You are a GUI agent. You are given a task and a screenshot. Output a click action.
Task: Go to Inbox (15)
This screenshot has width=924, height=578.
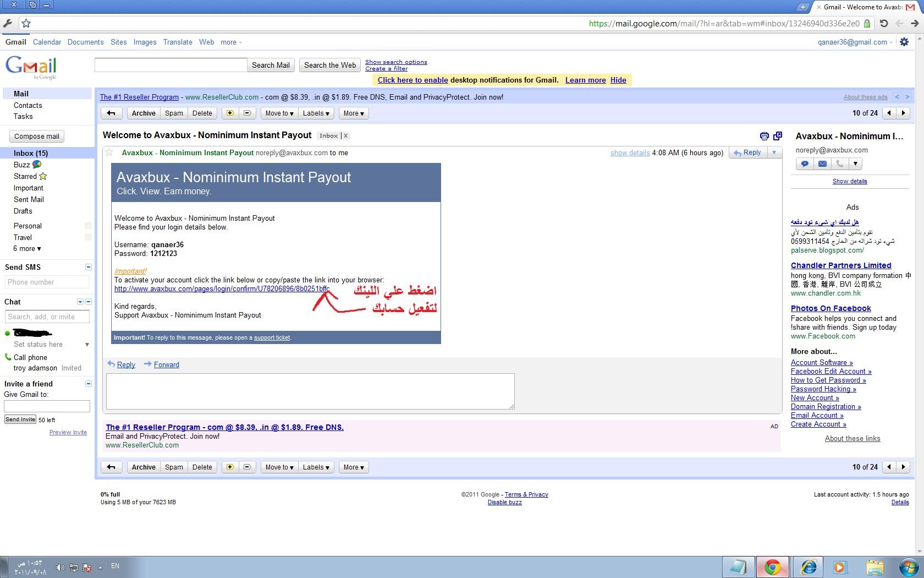click(31, 153)
